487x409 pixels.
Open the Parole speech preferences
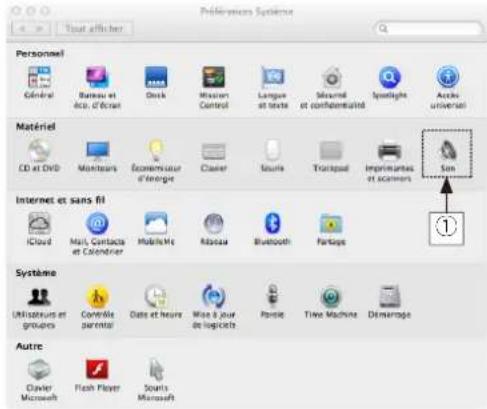tap(272, 302)
